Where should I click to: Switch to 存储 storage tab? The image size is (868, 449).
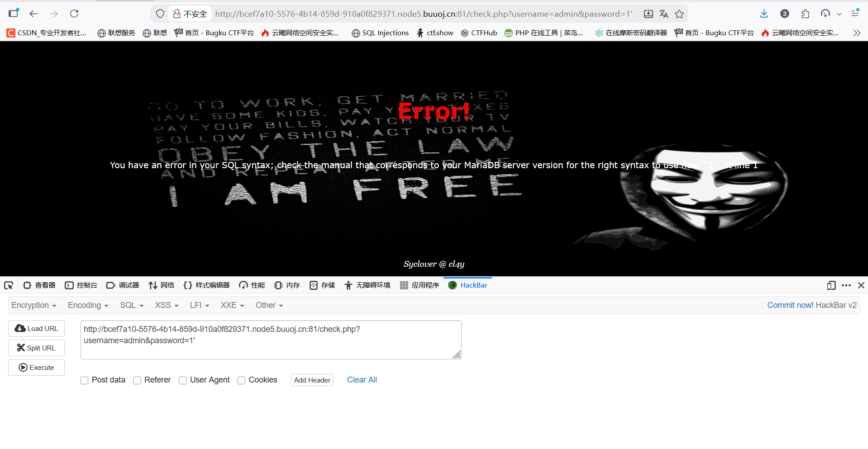click(322, 285)
